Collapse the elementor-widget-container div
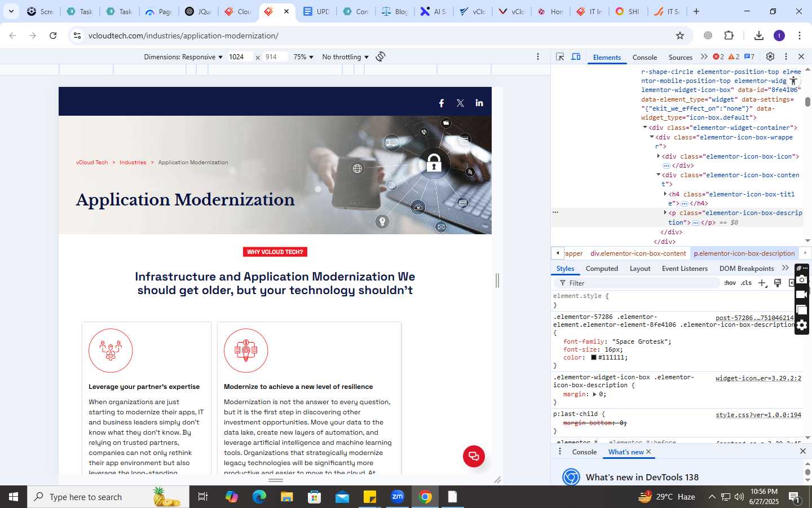This screenshot has height=508, width=812. (645, 128)
